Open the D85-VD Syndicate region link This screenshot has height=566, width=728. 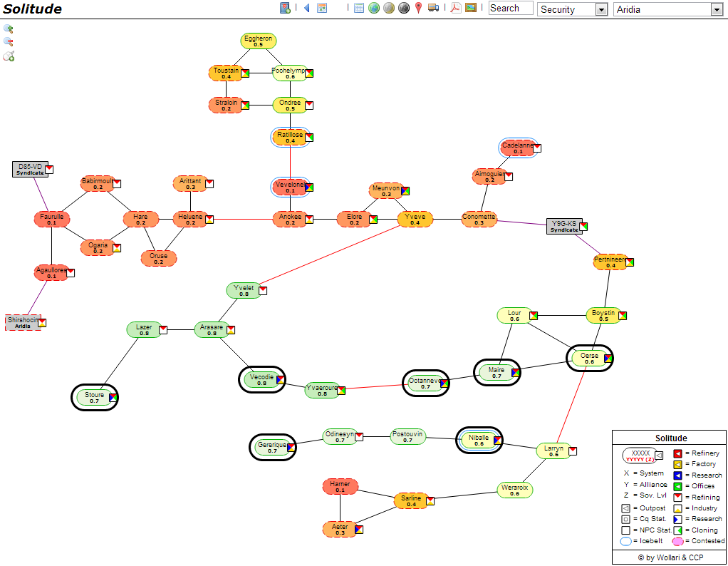[x=31, y=169]
